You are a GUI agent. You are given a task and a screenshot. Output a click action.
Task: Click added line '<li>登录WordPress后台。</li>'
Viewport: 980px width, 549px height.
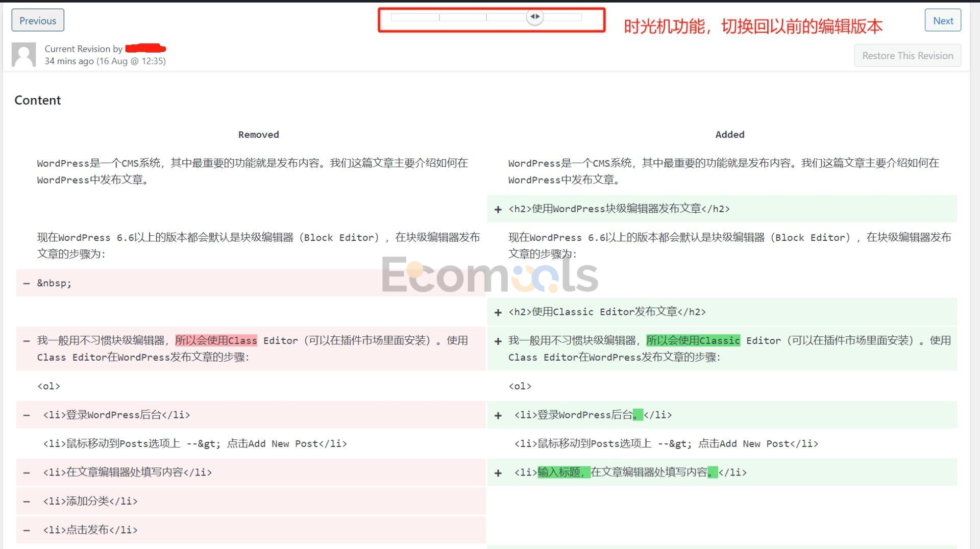pyautogui.click(x=722, y=415)
